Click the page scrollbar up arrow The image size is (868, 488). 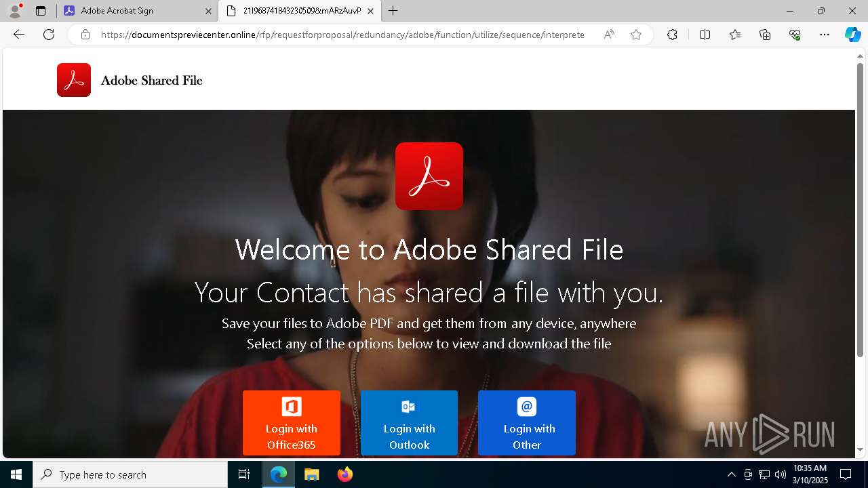click(x=861, y=56)
